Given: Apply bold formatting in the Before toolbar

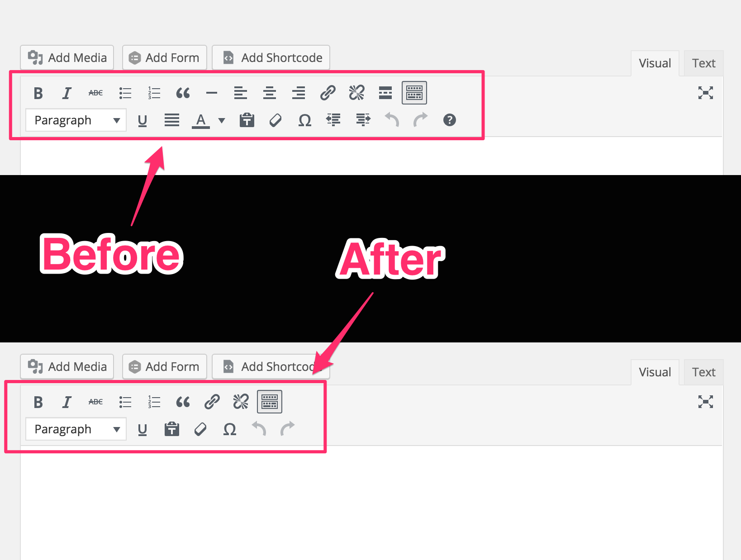Looking at the screenshot, I should tap(38, 93).
